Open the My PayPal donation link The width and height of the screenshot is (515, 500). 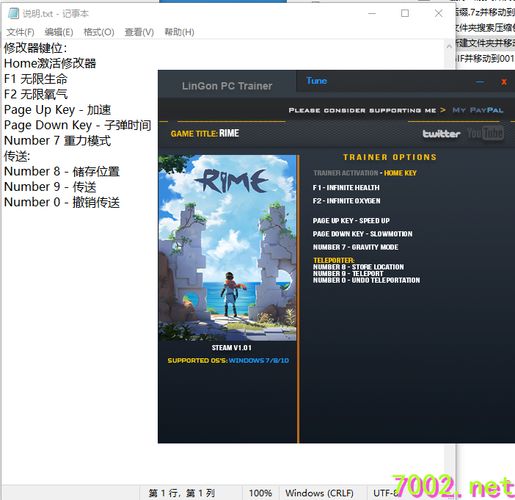click(x=478, y=110)
